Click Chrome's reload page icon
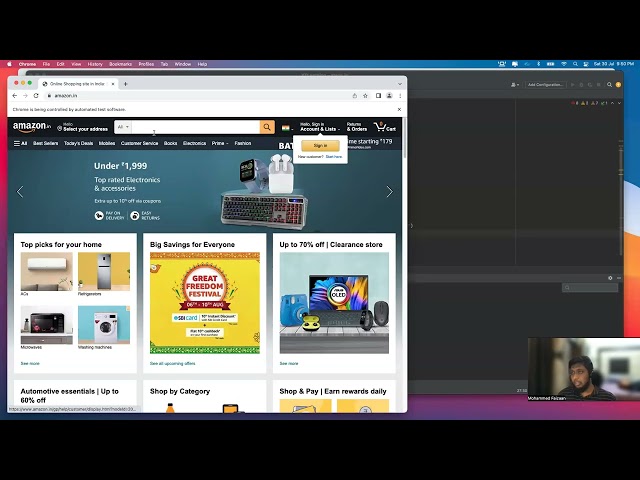 (36, 96)
